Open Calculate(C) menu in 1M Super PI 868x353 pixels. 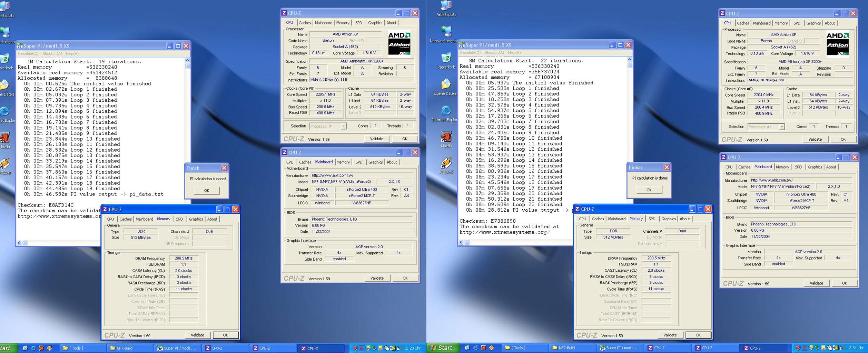(28, 53)
